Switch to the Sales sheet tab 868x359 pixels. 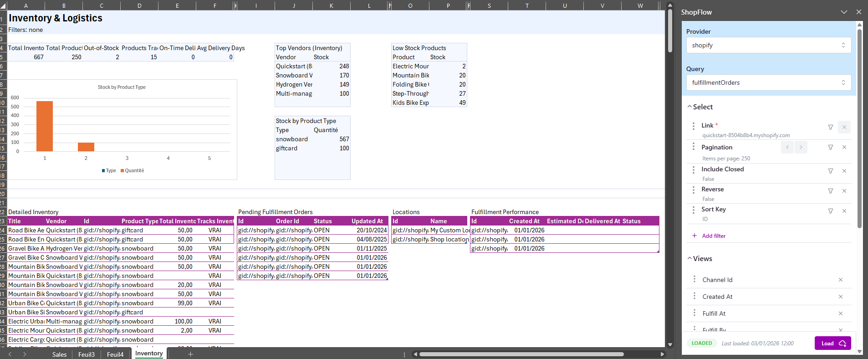(59, 354)
